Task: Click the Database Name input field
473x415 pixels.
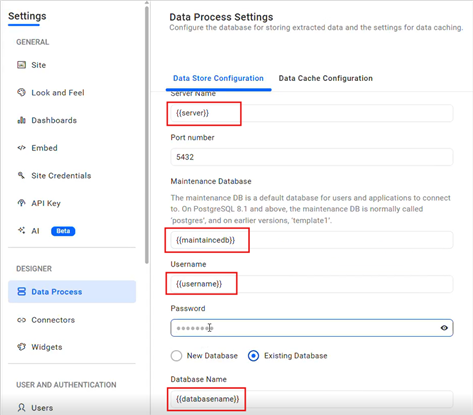Action: coord(312,399)
